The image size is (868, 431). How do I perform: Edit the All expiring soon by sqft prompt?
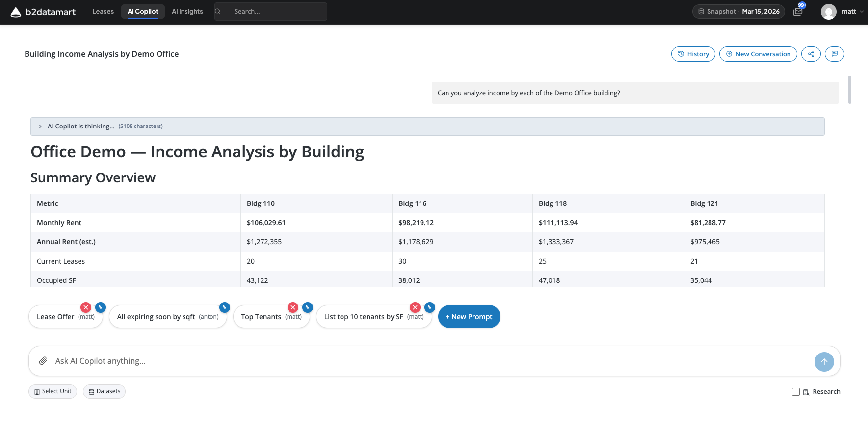[225, 307]
